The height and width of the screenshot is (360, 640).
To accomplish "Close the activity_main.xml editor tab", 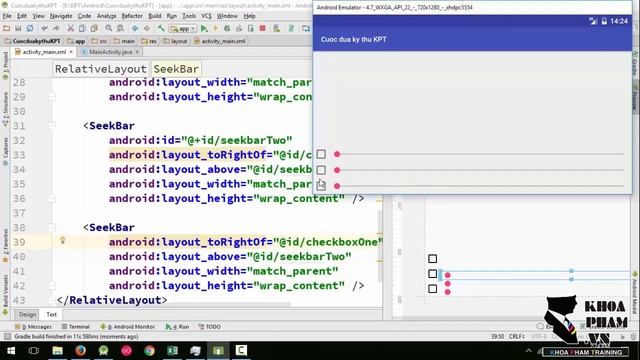I will (x=71, y=52).
